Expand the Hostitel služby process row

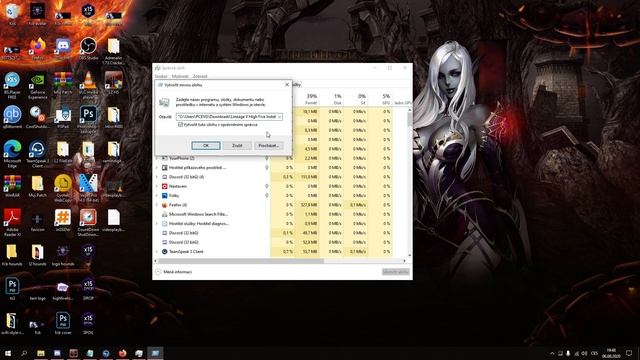click(157, 224)
